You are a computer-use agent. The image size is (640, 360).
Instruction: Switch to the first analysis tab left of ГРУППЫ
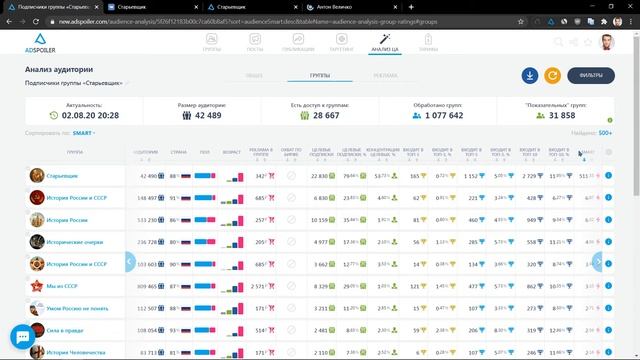tap(254, 76)
